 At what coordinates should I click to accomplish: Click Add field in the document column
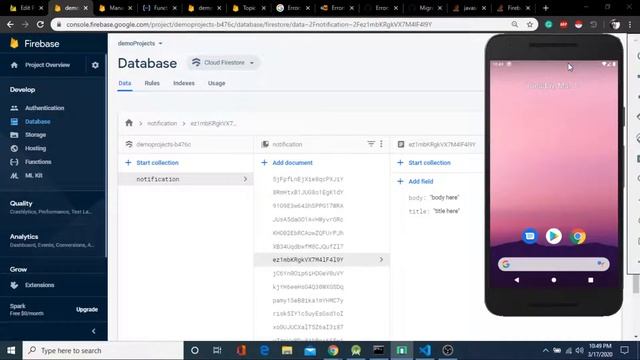tap(415, 181)
